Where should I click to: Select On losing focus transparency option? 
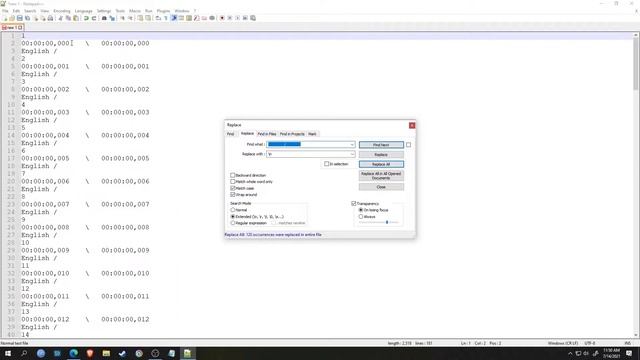pyautogui.click(x=361, y=210)
